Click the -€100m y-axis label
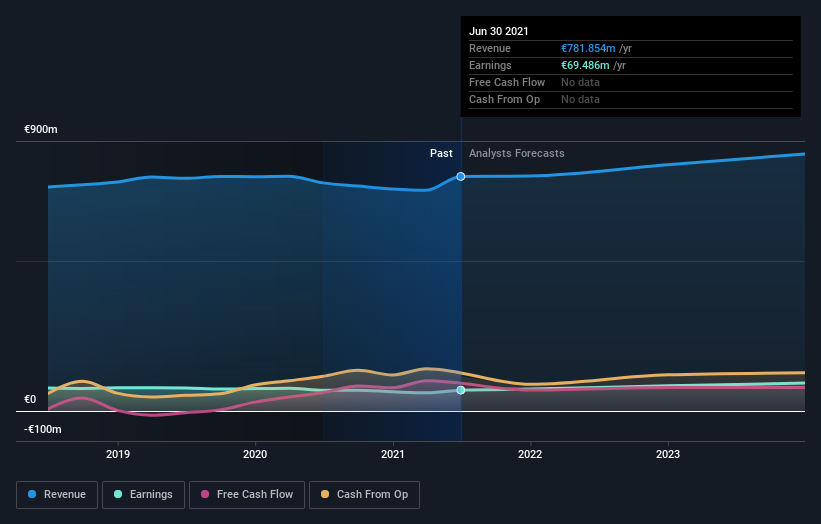 pos(42,429)
